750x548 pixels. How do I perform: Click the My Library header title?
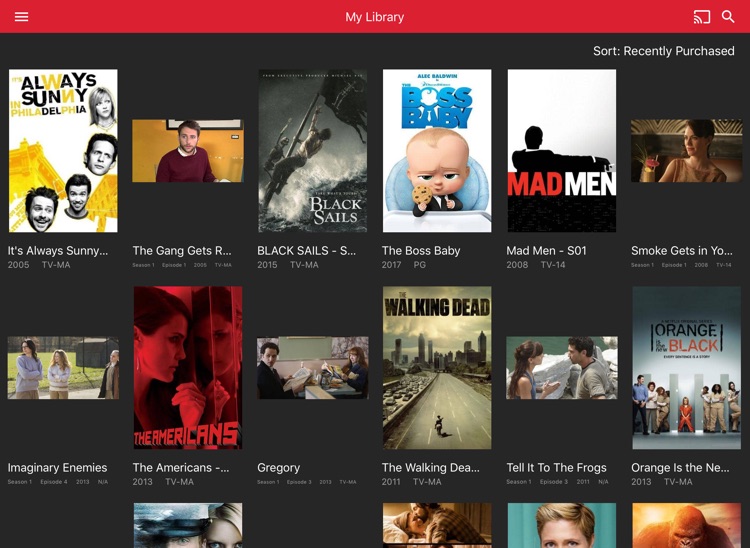click(x=375, y=17)
